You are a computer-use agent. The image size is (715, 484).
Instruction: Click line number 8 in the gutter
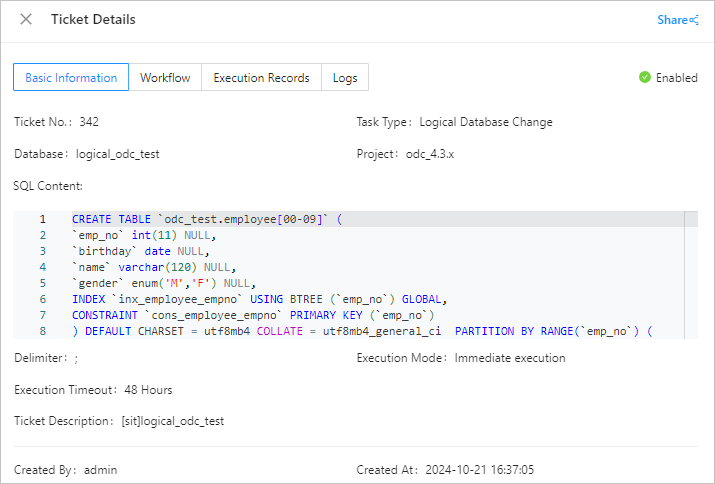[x=42, y=331]
